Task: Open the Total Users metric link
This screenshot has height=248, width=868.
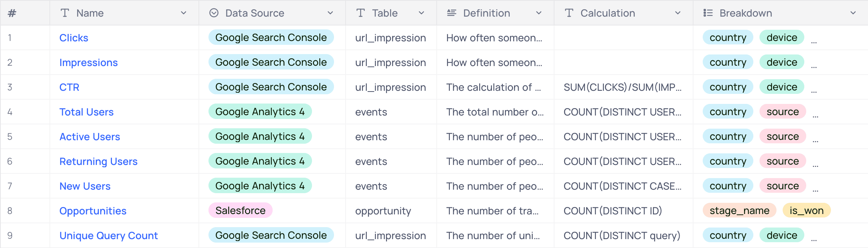Action: coord(86,112)
